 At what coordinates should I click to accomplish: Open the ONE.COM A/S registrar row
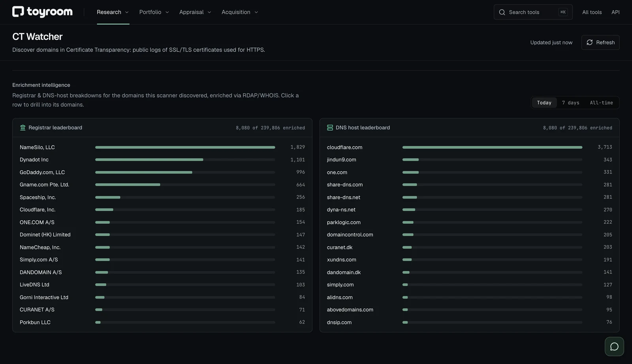point(162,222)
